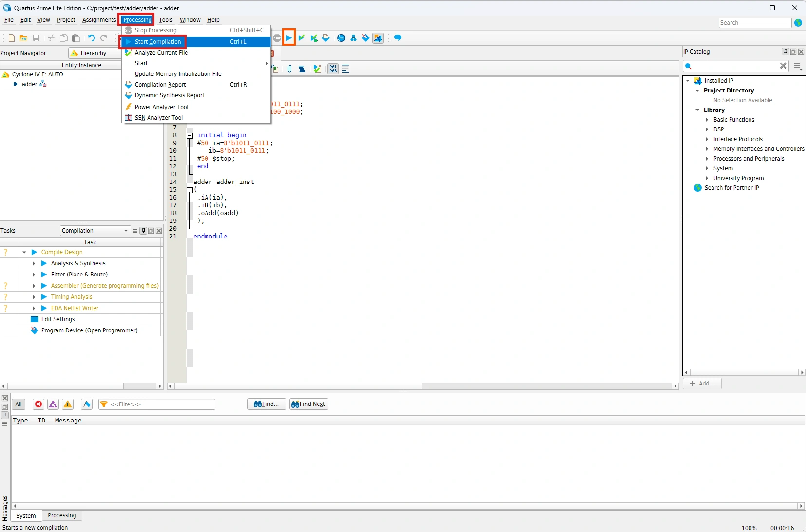Click the Stop Processing toolbar icon
806x532 pixels.
[277, 38]
